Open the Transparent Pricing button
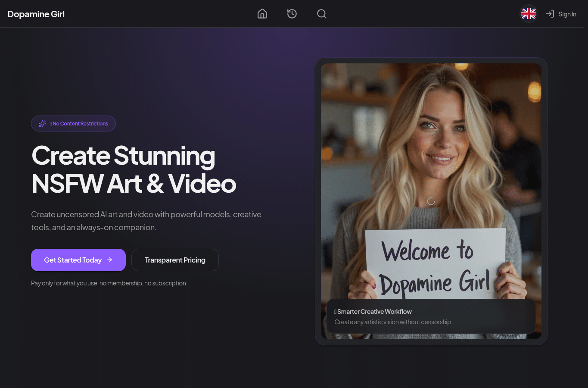The height and width of the screenshot is (388, 588). [175, 260]
